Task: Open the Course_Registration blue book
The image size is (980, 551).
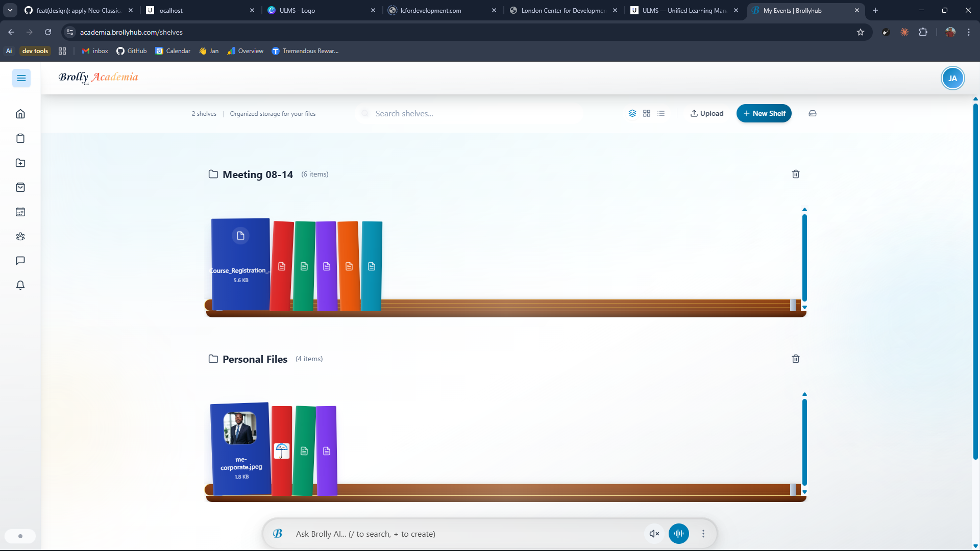Action: 240,264
